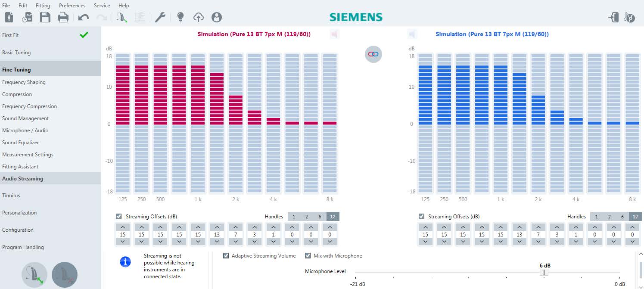644x289 pixels.
Task: Open the File menu
Action: point(6,6)
